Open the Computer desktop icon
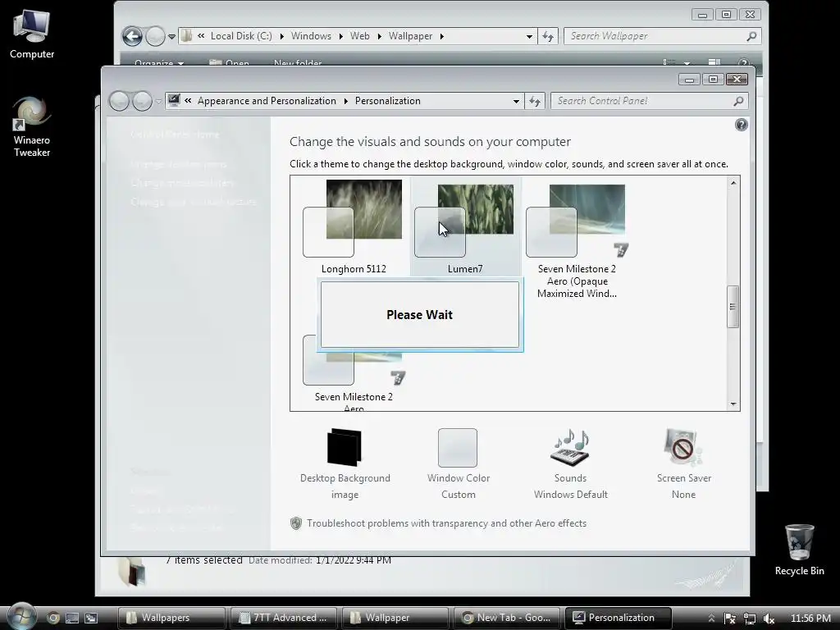The height and width of the screenshot is (630, 840). tap(32, 34)
